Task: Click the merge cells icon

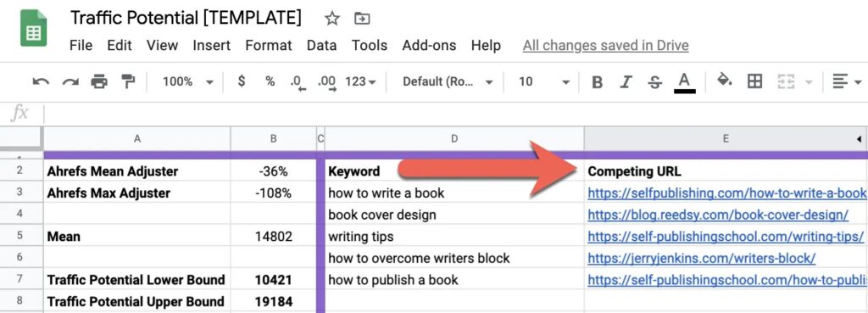Action: [x=786, y=82]
